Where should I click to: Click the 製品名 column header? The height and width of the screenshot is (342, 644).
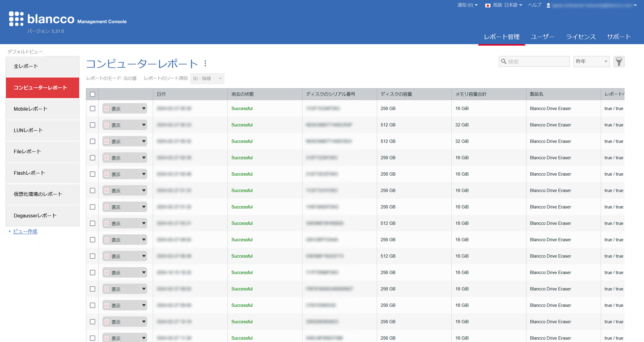pyautogui.click(x=563, y=94)
